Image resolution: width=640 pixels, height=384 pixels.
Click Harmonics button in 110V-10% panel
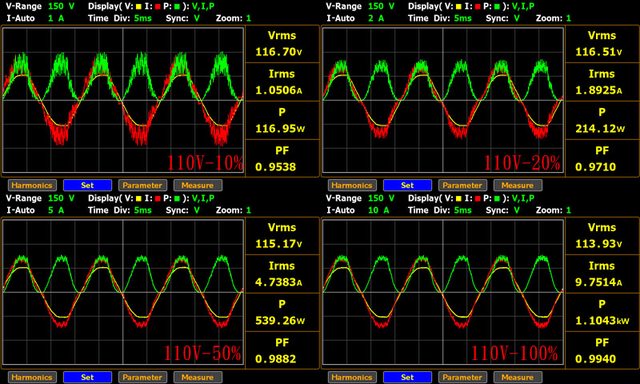32,185
